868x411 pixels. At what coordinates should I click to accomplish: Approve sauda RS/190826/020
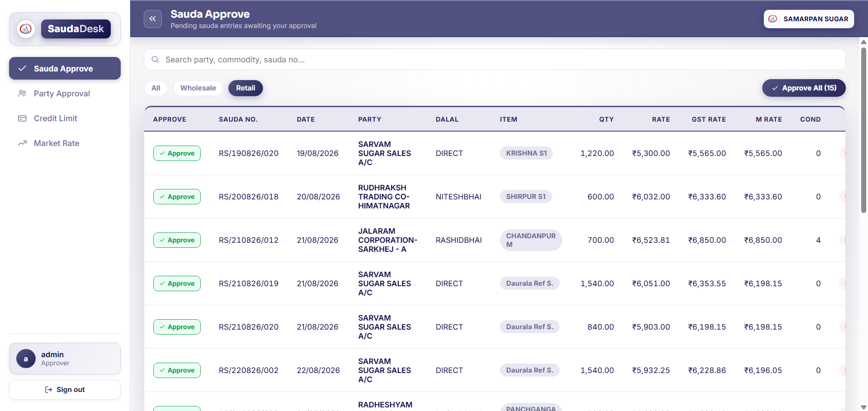[x=177, y=153]
